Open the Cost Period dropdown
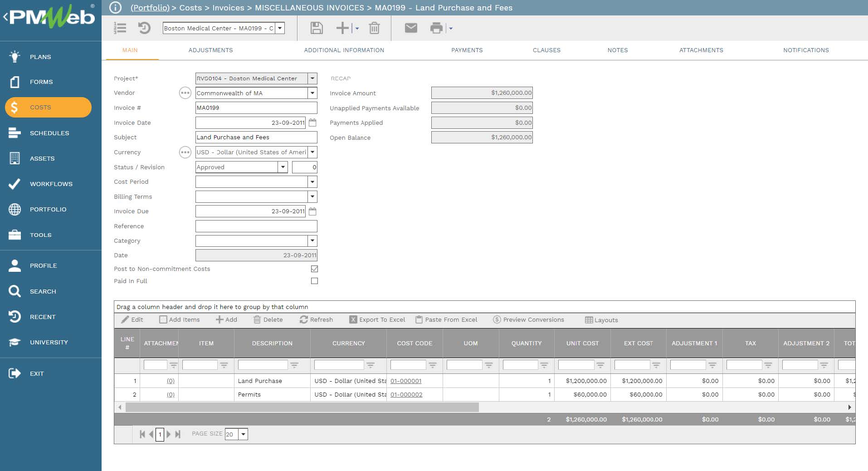This screenshot has width=868, height=471. click(312, 182)
